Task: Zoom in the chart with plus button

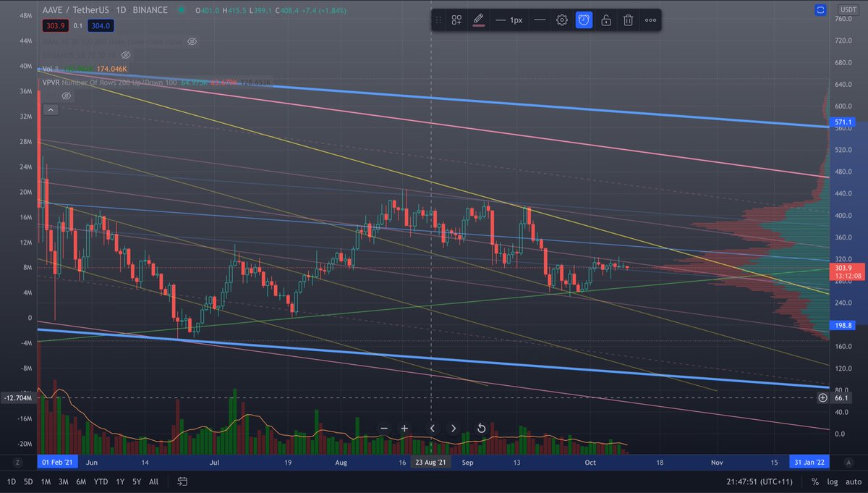Action: tap(404, 429)
